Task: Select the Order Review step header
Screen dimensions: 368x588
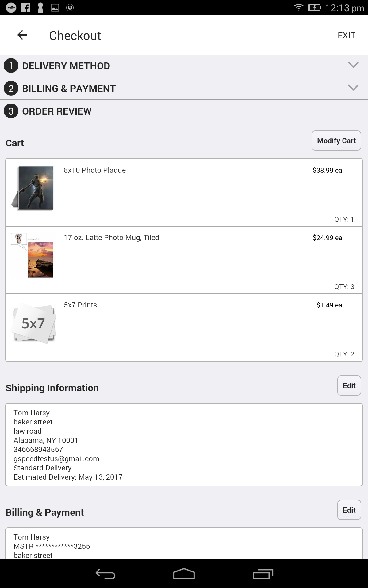Action: click(x=57, y=111)
